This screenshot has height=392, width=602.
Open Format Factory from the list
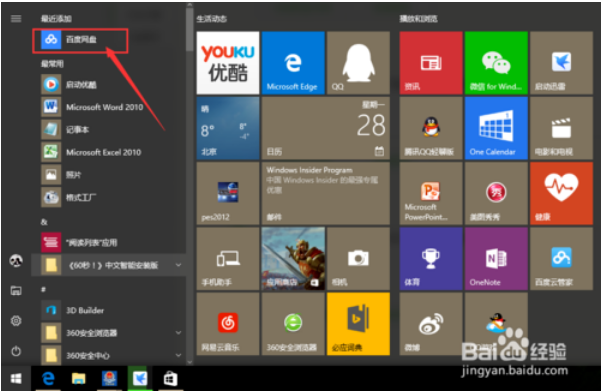pos(109,197)
